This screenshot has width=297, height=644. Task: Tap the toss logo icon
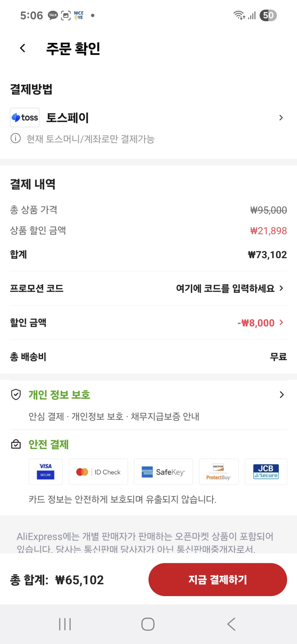[25, 118]
